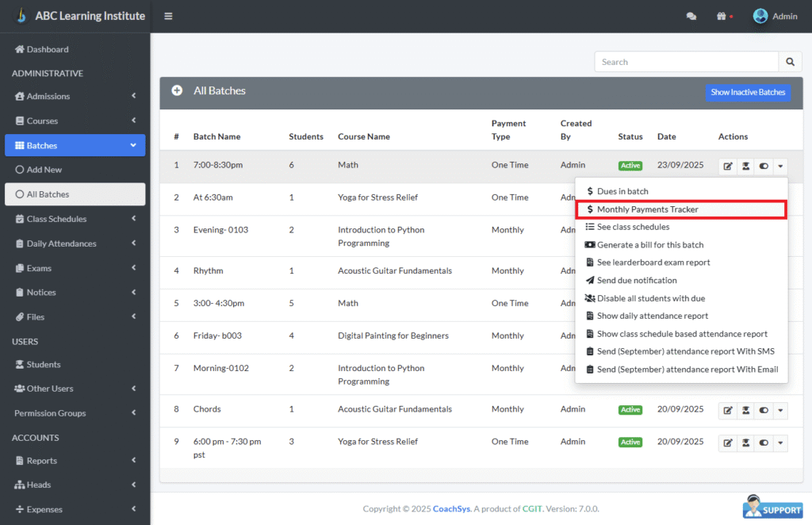Open actions dropdown arrow for Chords batch
Screen dimensions: 812x525
click(781, 410)
